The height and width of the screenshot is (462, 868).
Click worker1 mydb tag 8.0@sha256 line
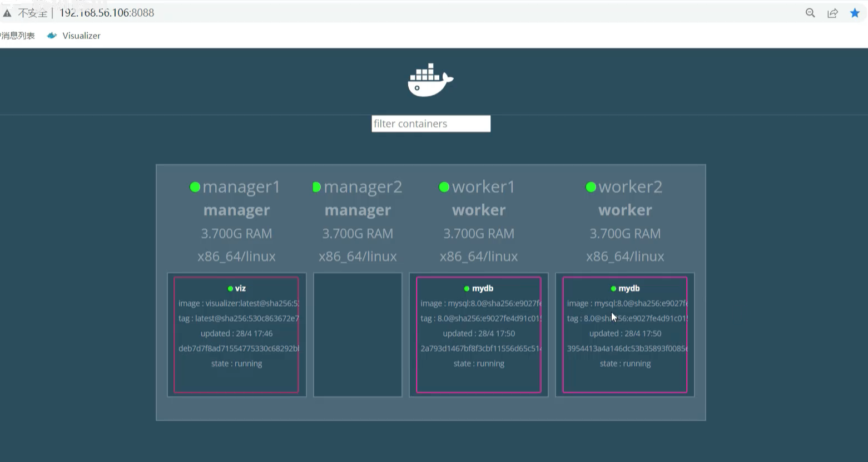(481, 318)
